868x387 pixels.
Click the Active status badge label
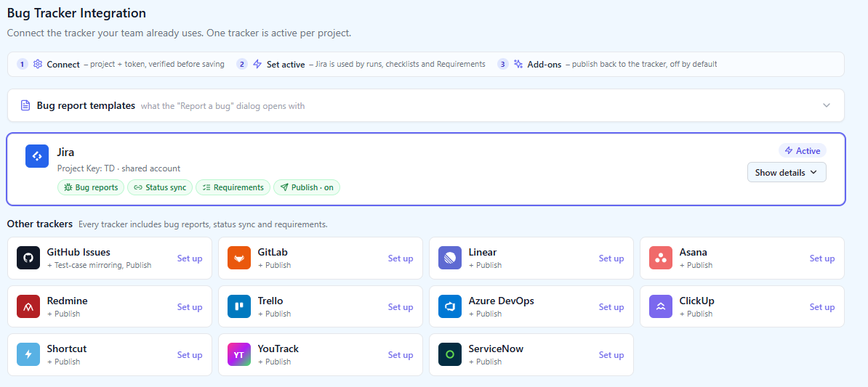808,150
